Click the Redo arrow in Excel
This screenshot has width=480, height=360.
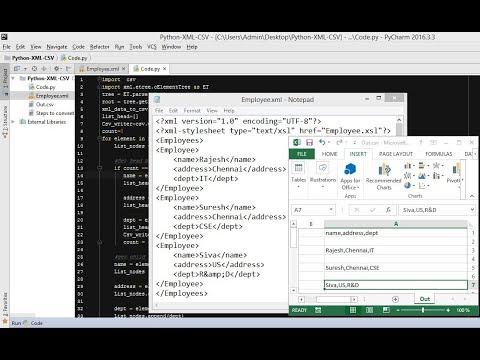click(x=339, y=143)
